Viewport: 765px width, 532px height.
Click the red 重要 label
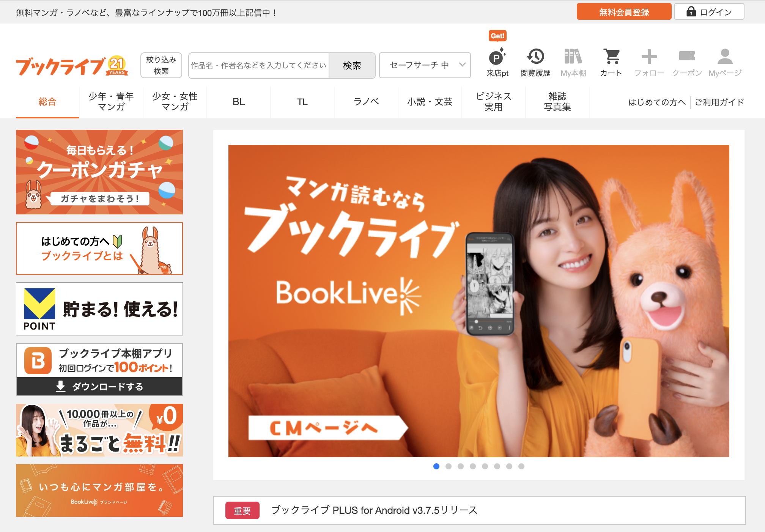(242, 510)
